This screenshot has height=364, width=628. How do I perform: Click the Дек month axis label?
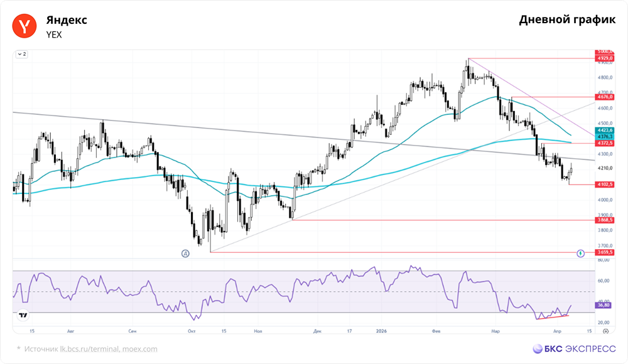click(317, 331)
